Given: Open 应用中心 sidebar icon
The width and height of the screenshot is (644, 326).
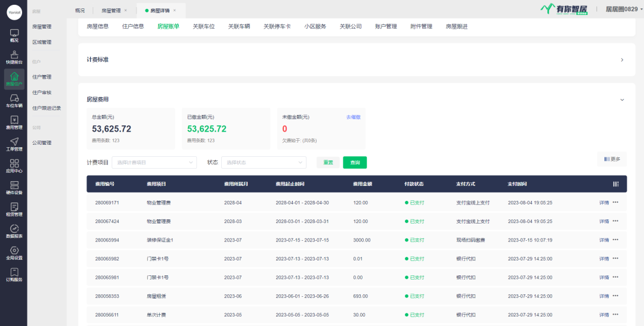Looking at the screenshot, I should click(x=14, y=166).
